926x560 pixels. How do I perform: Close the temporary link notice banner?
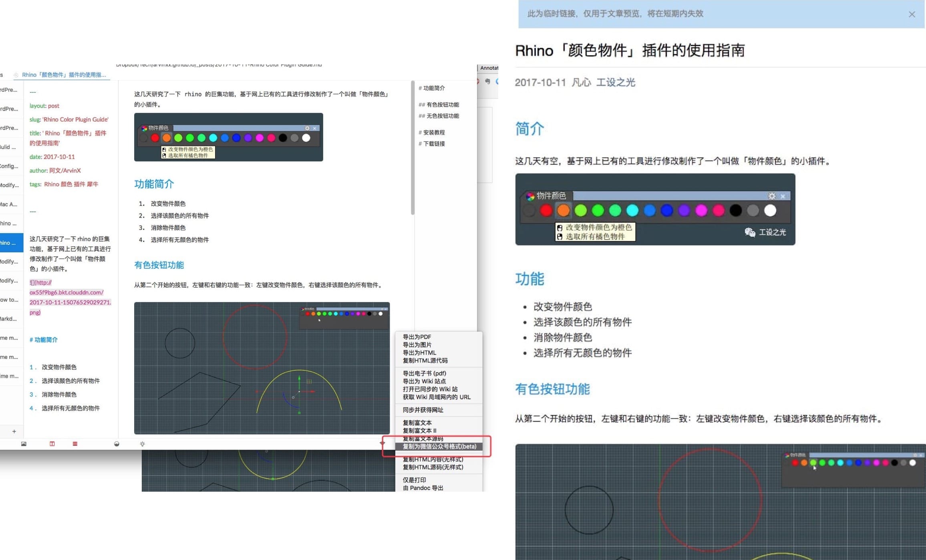click(912, 14)
